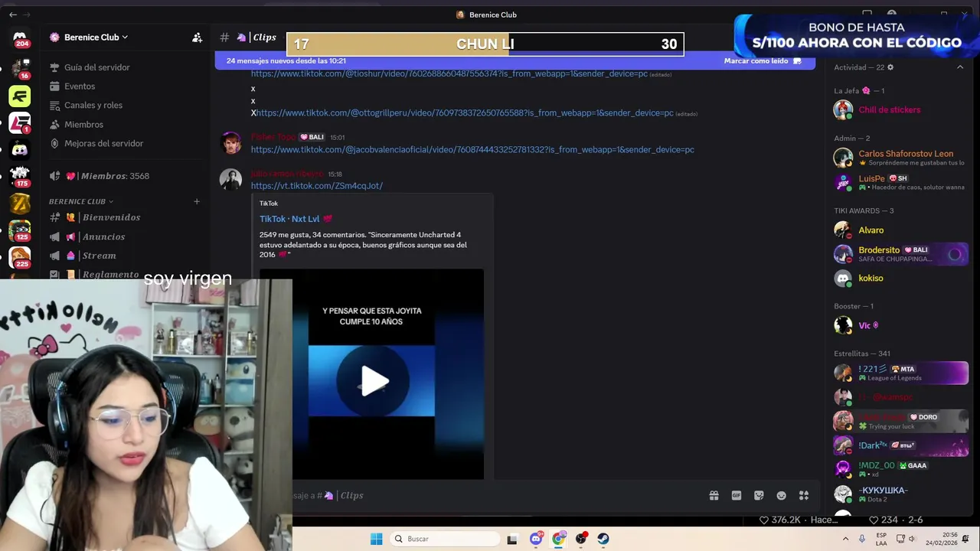Open member -КУКУШКА- profile
This screenshot has width=980, height=551.
[x=900, y=494]
